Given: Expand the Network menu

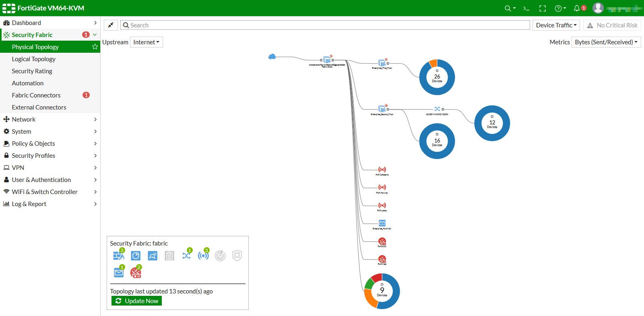Looking at the screenshot, I should 50,119.
